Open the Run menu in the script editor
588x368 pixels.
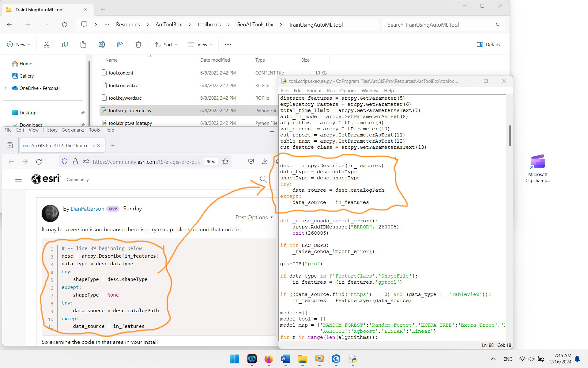pos(330,90)
